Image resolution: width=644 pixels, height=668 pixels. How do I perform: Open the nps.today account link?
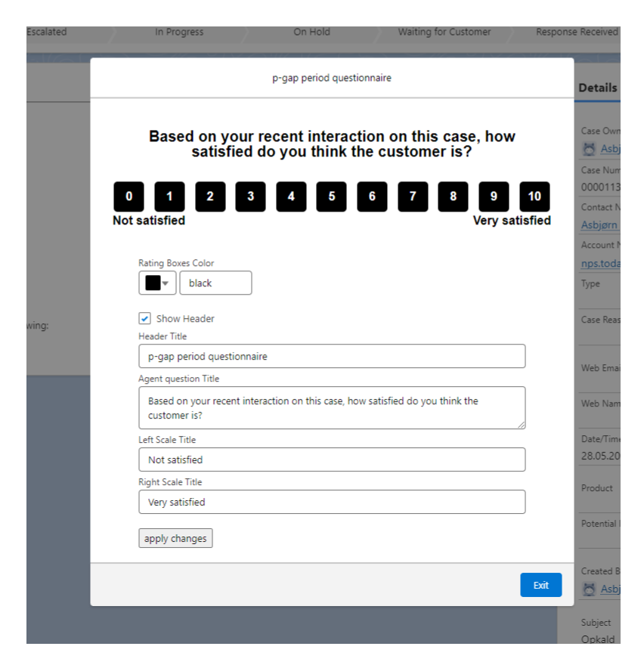[x=602, y=263]
